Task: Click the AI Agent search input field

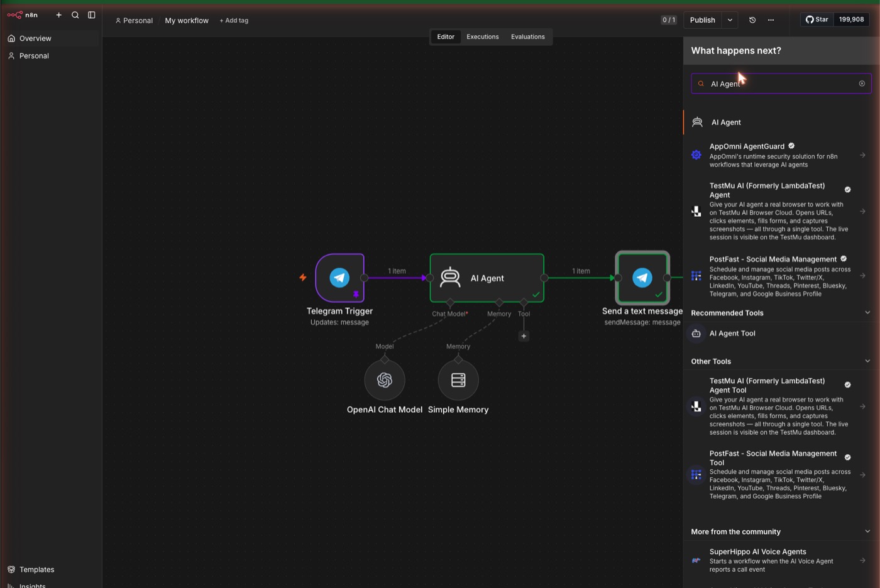Action: click(x=781, y=84)
